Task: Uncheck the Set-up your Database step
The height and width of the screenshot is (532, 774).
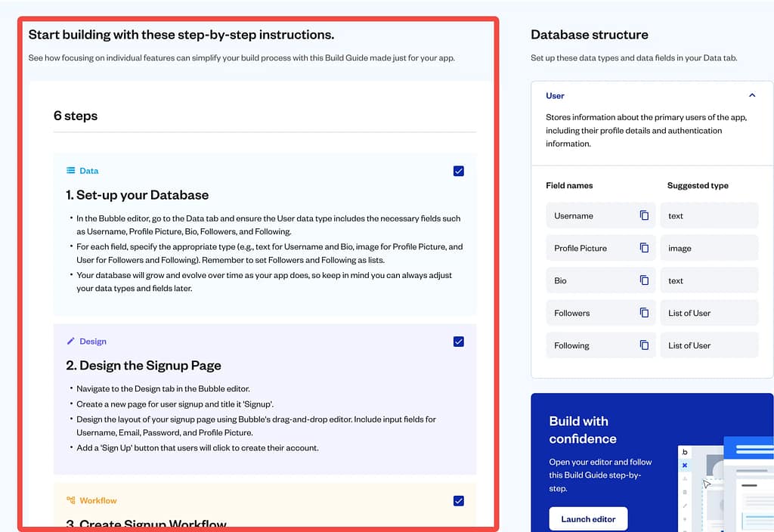Action: (459, 171)
